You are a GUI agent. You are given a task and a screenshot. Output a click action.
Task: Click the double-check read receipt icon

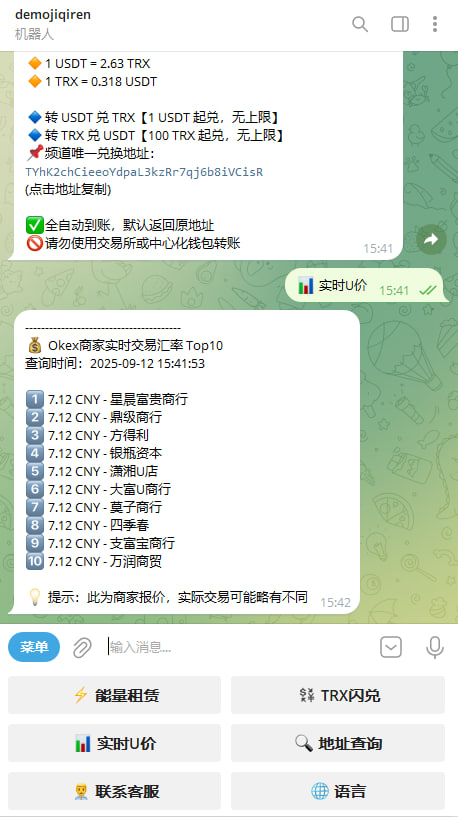tap(427, 290)
